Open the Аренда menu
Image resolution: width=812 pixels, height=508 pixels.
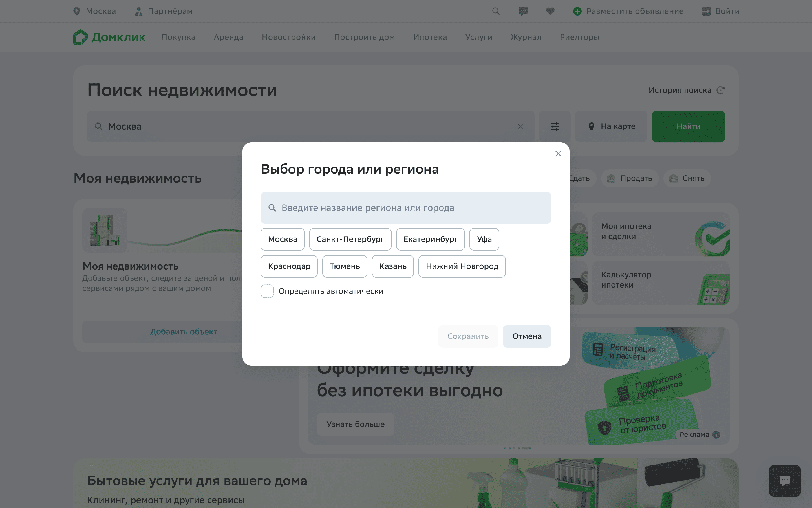point(228,37)
